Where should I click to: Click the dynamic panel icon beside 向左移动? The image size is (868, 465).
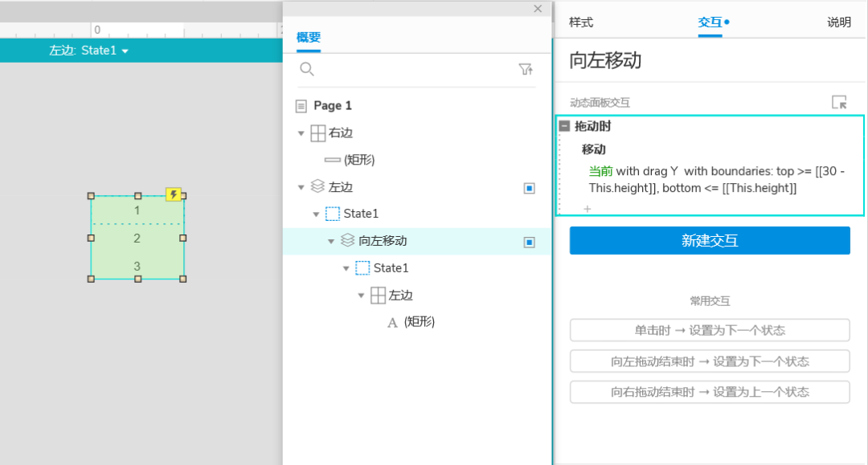tap(347, 240)
